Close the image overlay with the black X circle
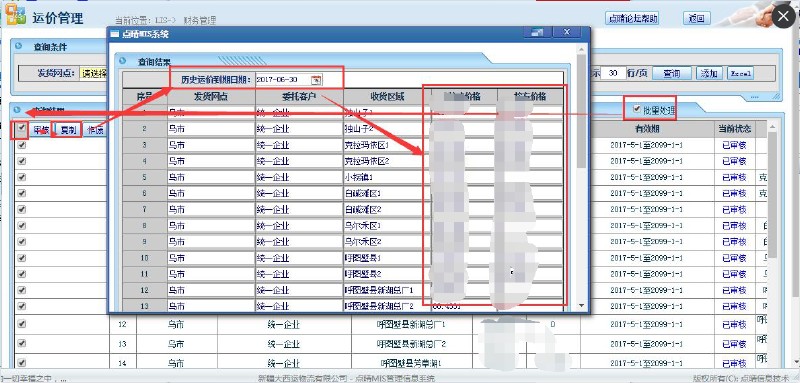The width and height of the screenshot is (800, 383). [x=783, y=17]
